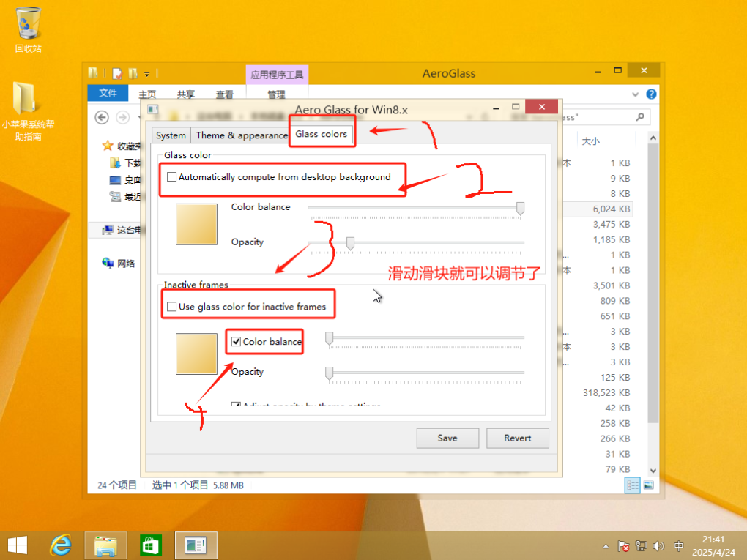This screenshot has width=747, height=560.
Task: Expand the Explorer ribbon chevron
Action: click(x=635, y=94)
